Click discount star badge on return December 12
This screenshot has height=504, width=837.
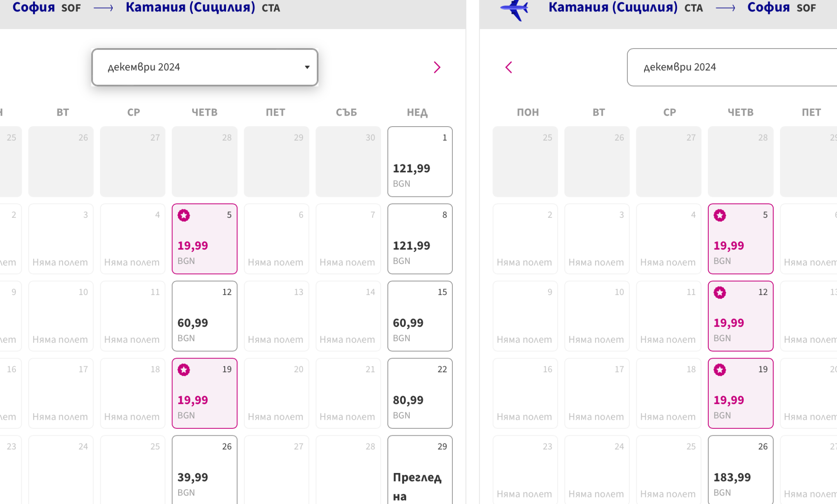pyautogui.click(x=720, y=292)
